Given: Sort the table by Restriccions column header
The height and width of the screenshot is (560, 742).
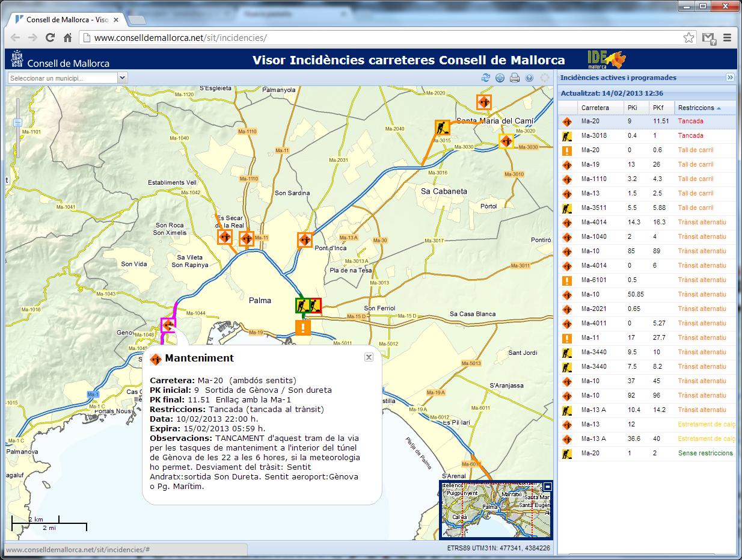Looking at the screenshot, I should (x=696, y=108).
